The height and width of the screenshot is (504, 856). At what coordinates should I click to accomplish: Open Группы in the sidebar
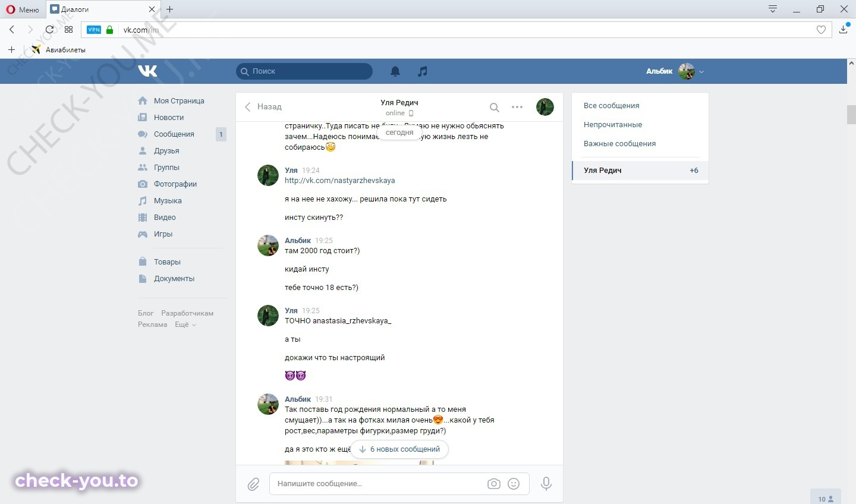click(166, 168)
